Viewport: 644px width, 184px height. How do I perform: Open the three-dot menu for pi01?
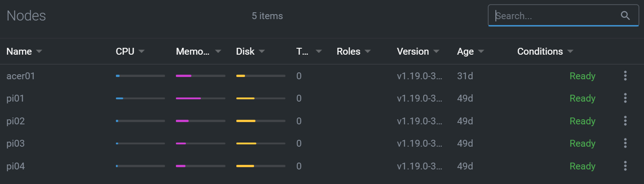click(x=625, y=98)
